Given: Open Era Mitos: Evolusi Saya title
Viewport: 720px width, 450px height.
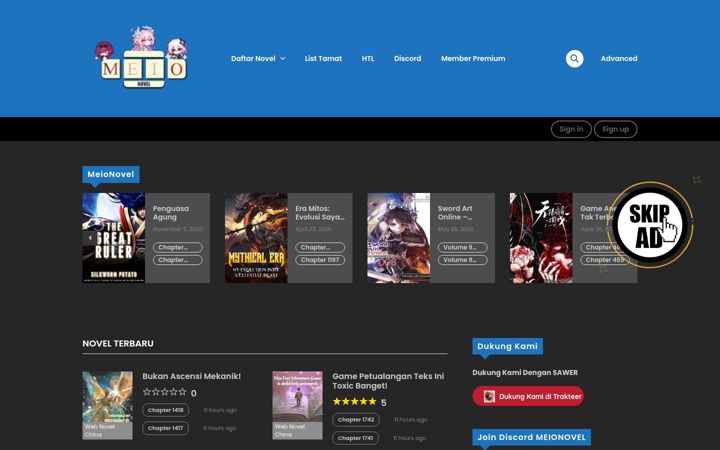Looking at the screenshot, I should click(320, 213).
